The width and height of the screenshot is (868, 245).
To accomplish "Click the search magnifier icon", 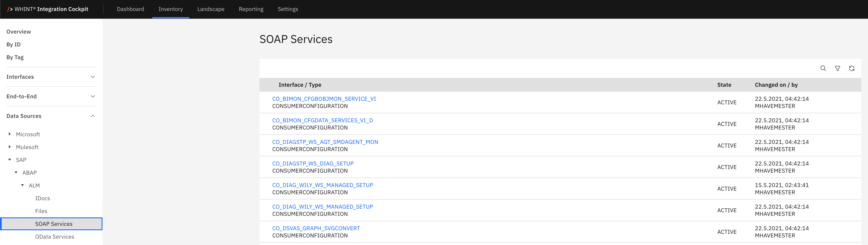I will click(823, 68).
